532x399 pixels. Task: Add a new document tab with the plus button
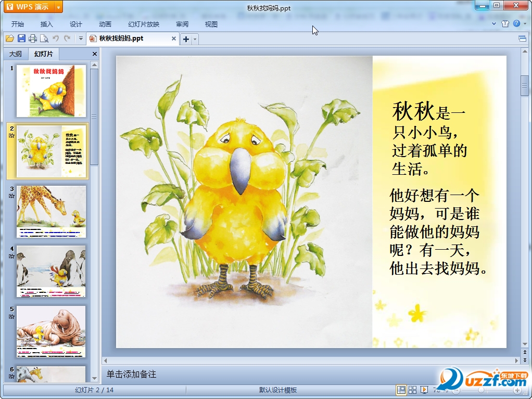click(x=186, y=40)
